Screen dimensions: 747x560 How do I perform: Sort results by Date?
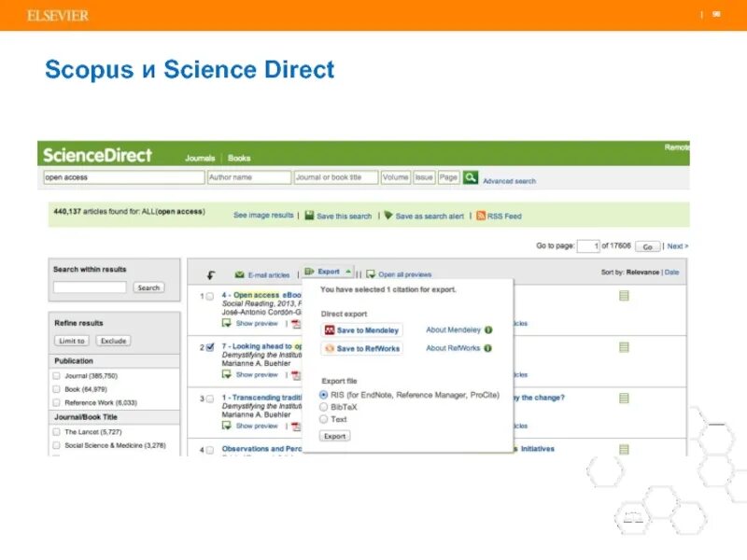coord(671,273)
